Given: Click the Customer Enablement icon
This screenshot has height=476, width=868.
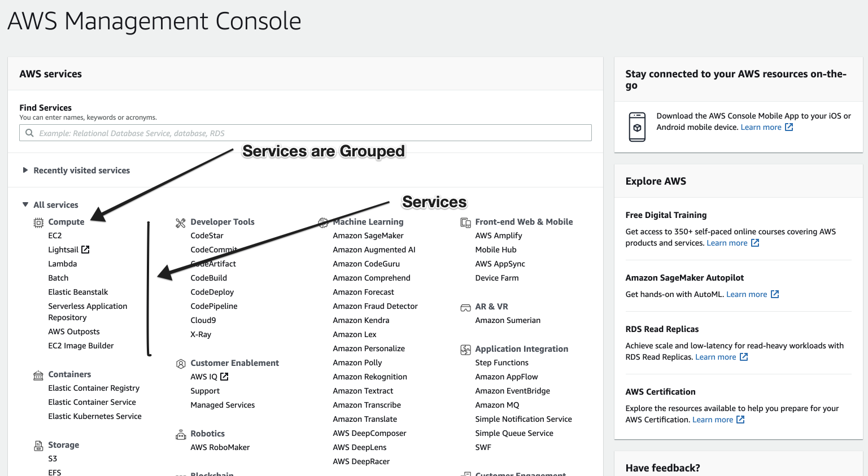Looking at the screenshot, I should pyautogui.click(x=181, y=364).
